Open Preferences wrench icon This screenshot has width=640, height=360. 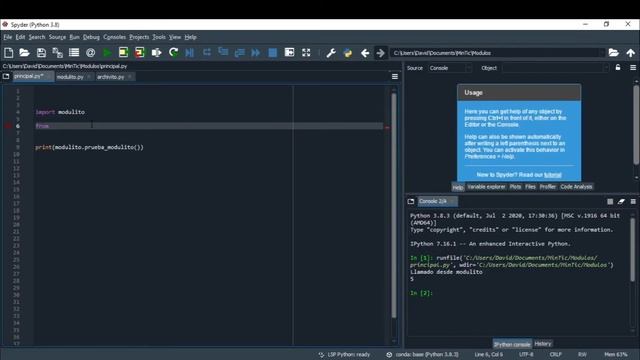point(331,53)
